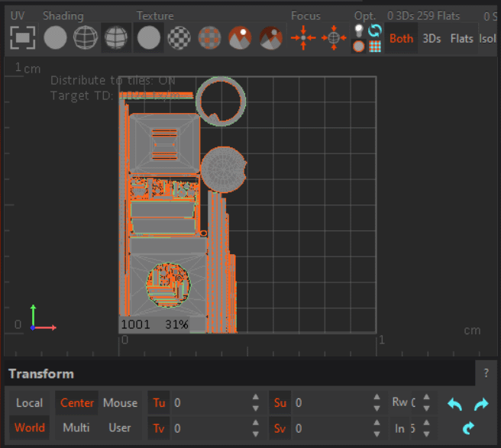Switch to the 3Ds view tab
The image size is (501, 448).
click(x=432, y=38)
